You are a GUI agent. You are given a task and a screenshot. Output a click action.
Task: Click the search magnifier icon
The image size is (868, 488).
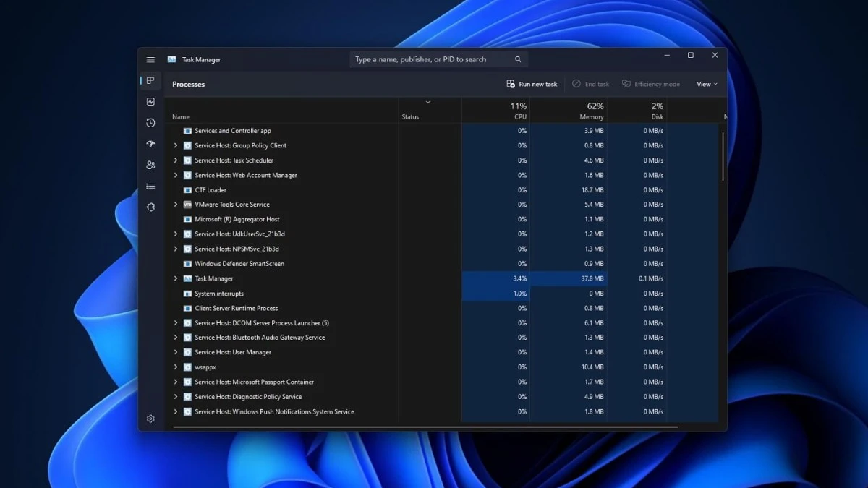click(x=517, y=59)
